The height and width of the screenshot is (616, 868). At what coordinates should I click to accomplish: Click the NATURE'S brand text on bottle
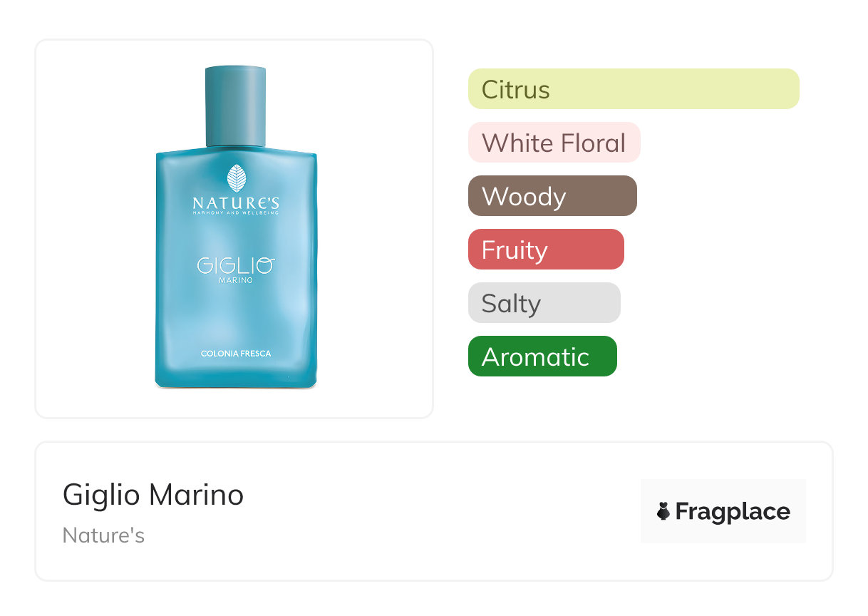click(x=236, y=203)
